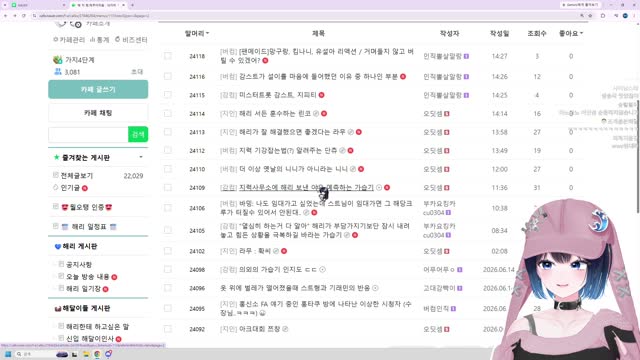
Task: Collapse the 즐겨찾는 게시판 section arrow
Action: point(141,157)
